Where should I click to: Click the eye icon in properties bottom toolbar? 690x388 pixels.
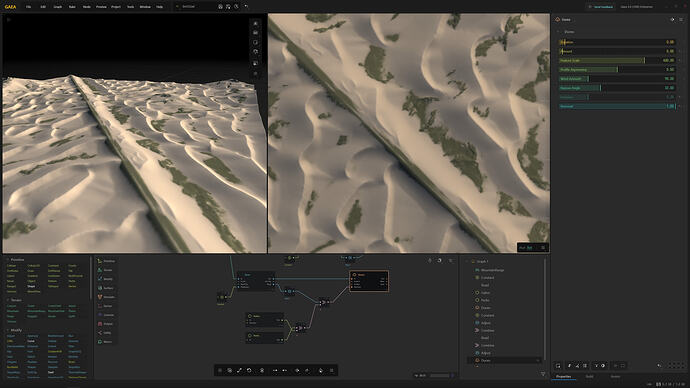click(603, 366)
